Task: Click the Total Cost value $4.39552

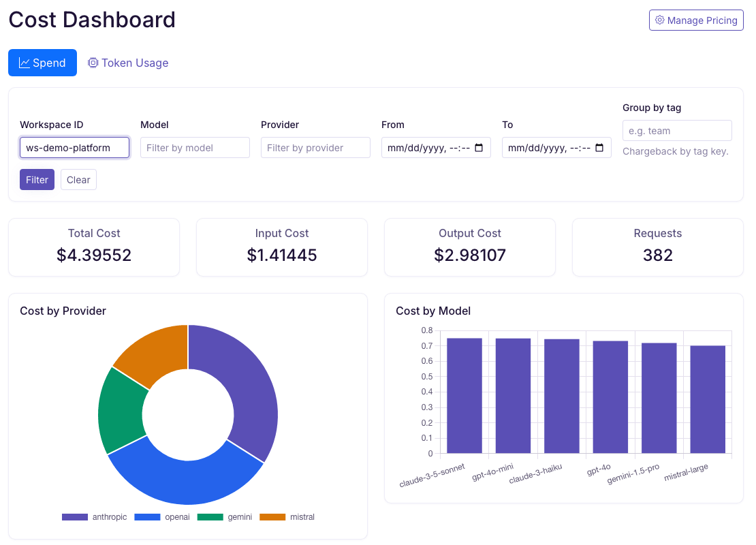Action: (x=94, y=255)
